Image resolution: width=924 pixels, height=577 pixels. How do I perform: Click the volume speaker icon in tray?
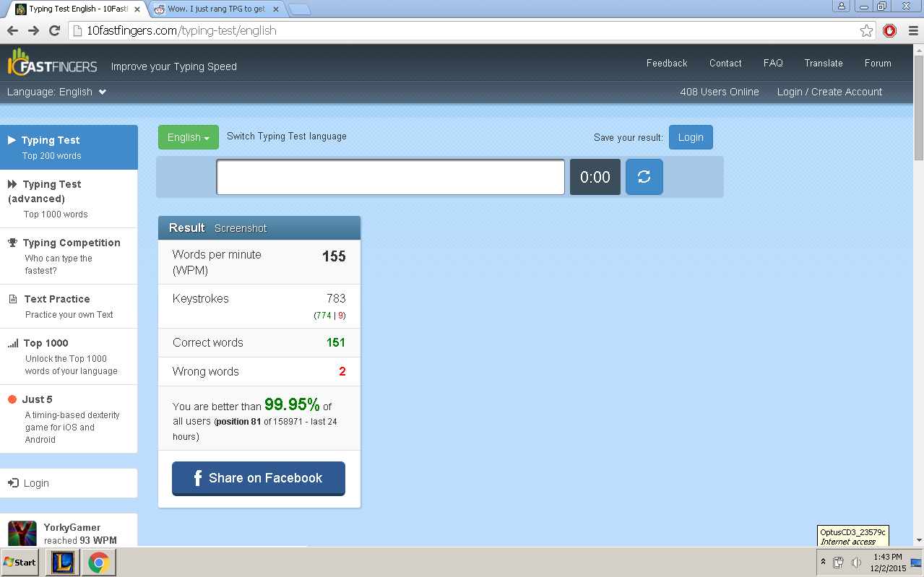click(x=856, y=562)
